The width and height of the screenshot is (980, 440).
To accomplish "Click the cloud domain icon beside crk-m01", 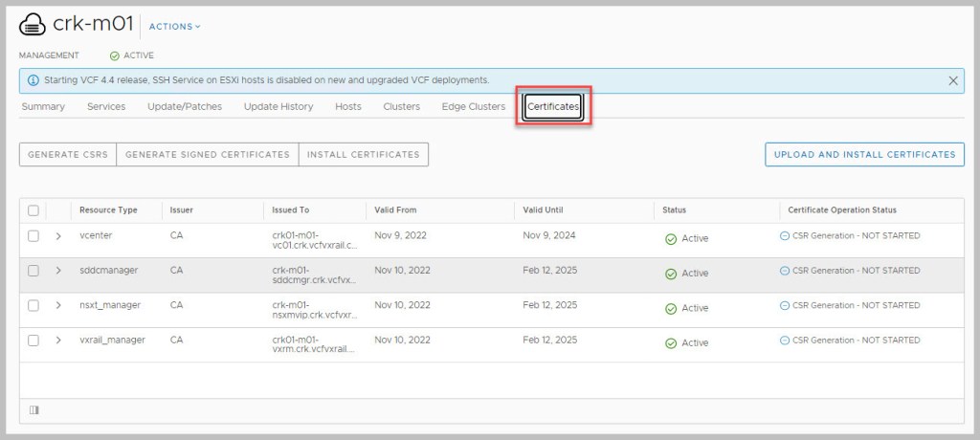I will (x=33, y=26).
